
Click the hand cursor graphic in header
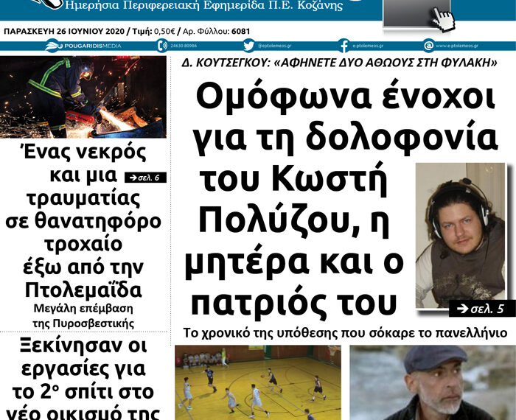tap(444, 20)
